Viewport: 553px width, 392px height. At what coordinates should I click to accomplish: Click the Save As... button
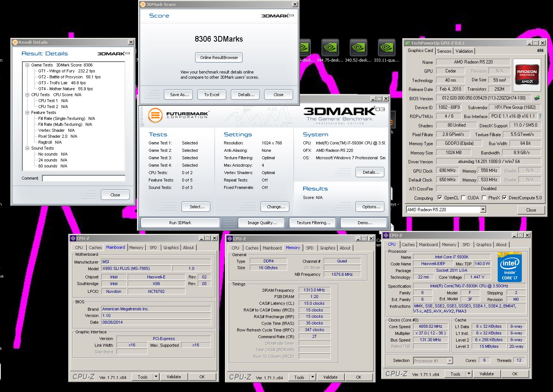pyautogui.click(x=179, y=95)
